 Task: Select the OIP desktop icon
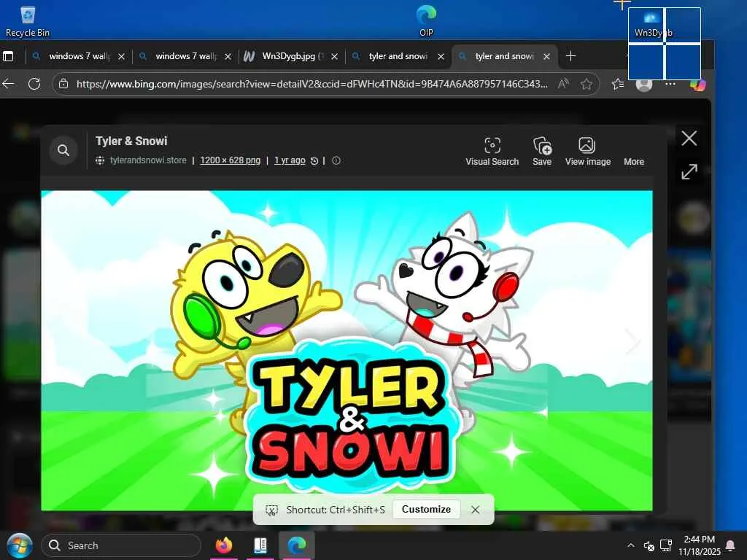[426, 21]
